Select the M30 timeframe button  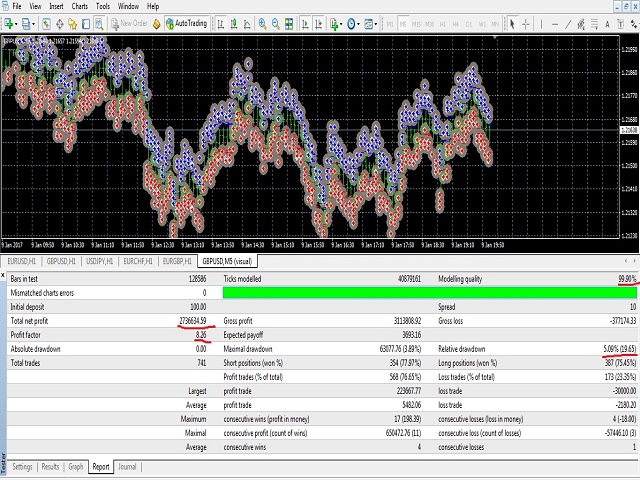click(x=429, y=24)
